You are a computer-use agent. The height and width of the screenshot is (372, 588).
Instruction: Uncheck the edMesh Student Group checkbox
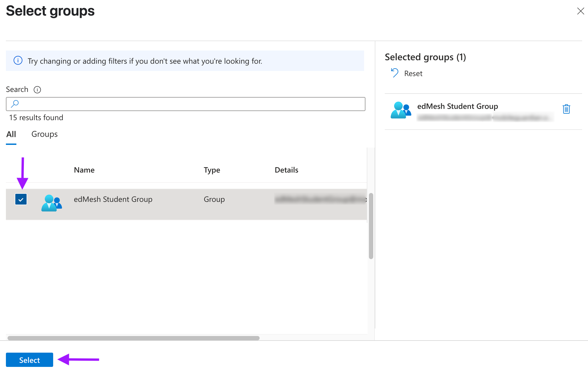21,199
